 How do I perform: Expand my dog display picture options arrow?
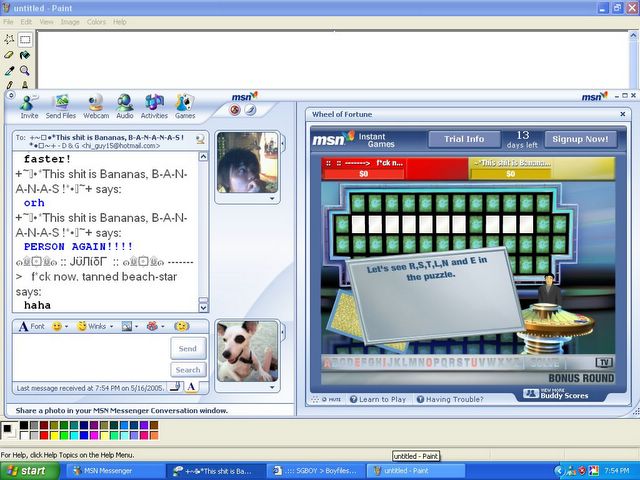[272, 387]
